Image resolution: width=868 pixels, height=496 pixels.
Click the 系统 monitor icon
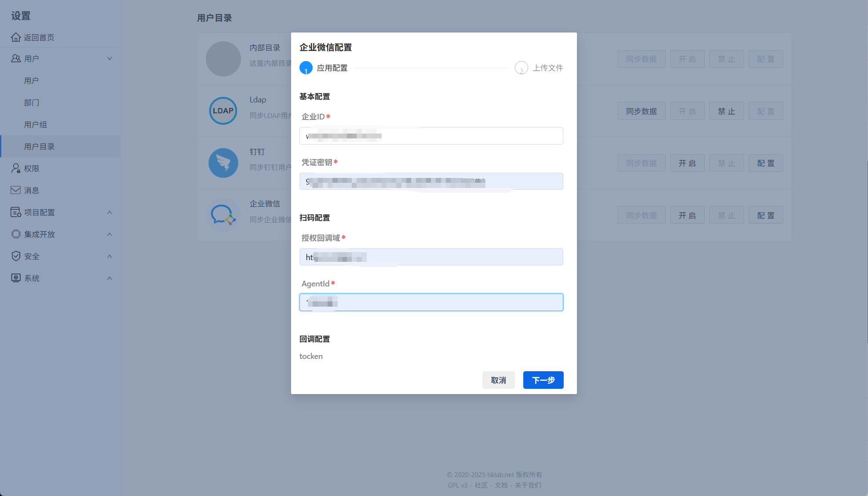pos(16,278)
